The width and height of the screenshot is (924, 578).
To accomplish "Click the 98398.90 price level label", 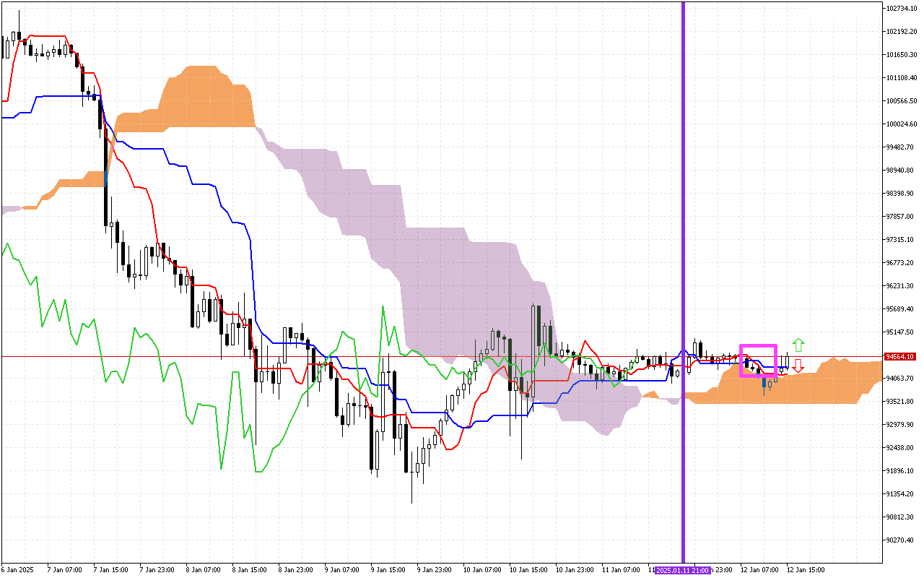I will point(901,194).
